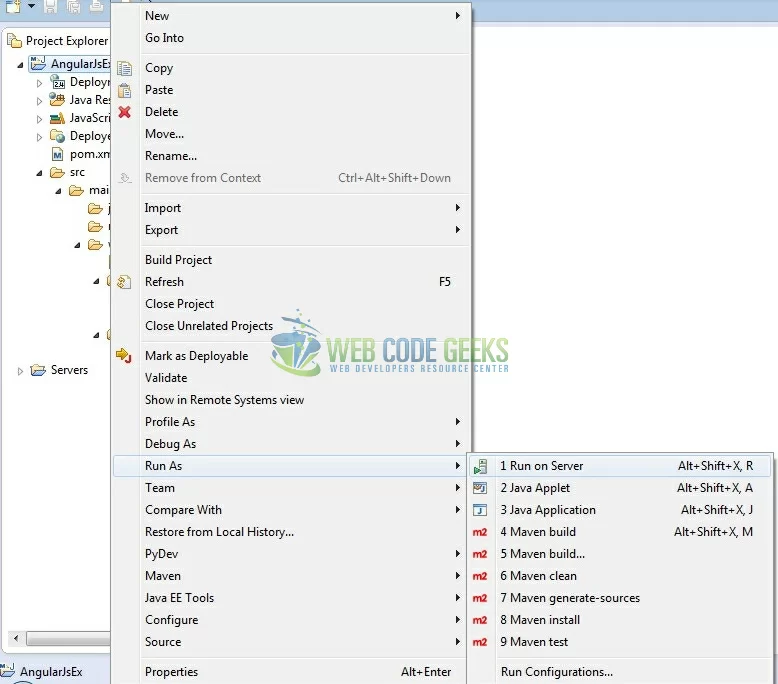Click the Java Application icon
Image resolution: width=778 pixels, height=684 pixels.
click(480, 510)
